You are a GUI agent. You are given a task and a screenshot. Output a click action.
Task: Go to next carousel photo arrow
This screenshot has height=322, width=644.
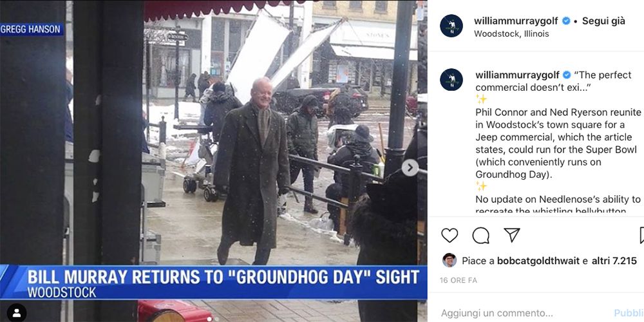410,167
